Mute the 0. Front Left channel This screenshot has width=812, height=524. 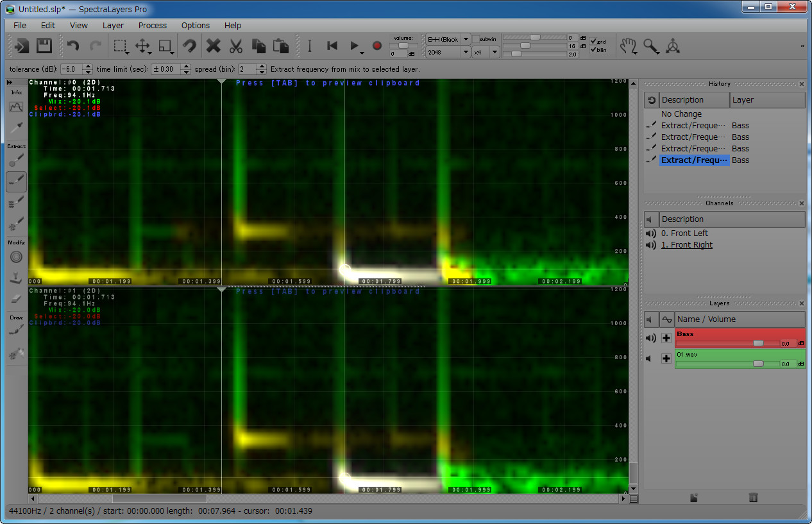(x=651, y=233)
